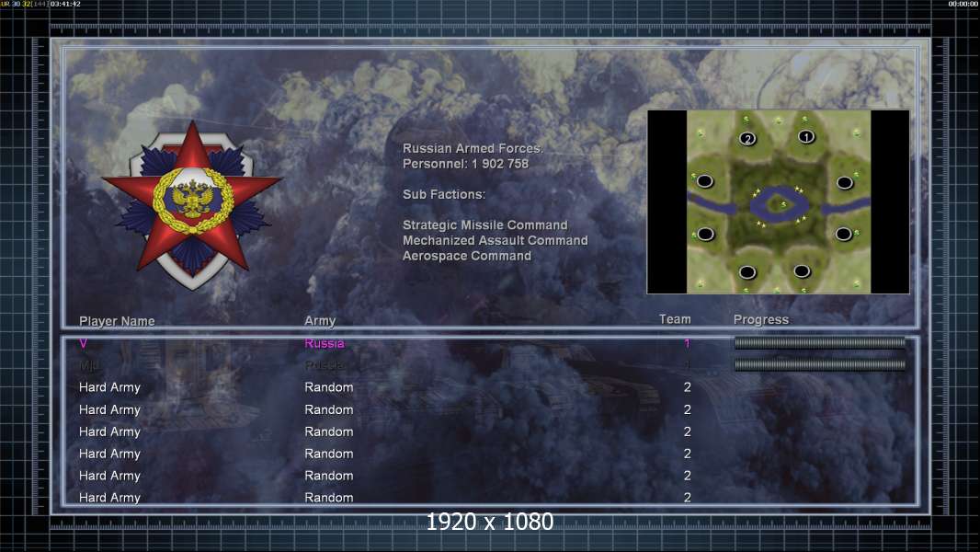Viewport: 980px width, 552px height.
Task: Click the Player Name column header
Action: click(x=117, y=321)
